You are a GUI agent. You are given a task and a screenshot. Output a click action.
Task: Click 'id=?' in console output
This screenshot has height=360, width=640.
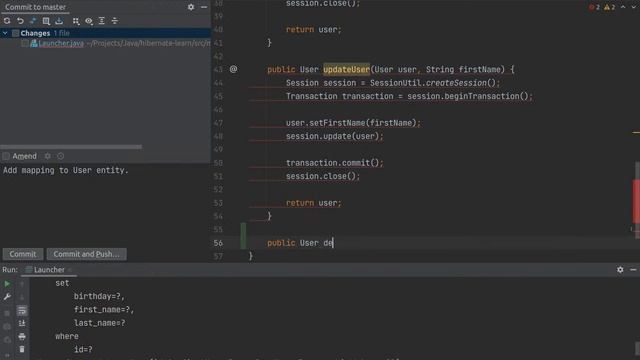point(83,349)
